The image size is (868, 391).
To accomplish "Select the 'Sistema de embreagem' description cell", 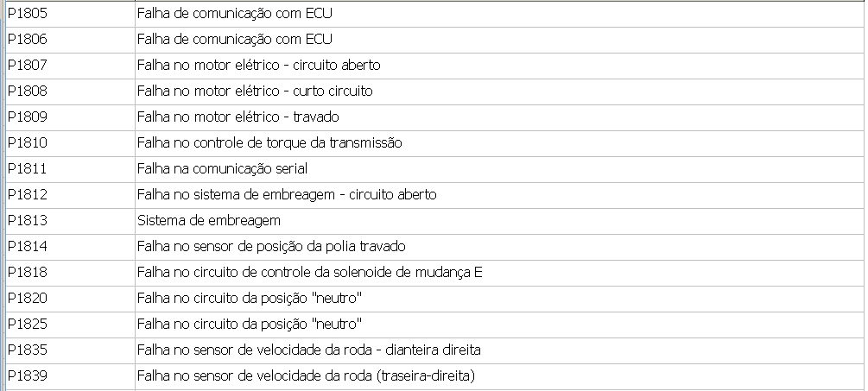I will 209,220.
